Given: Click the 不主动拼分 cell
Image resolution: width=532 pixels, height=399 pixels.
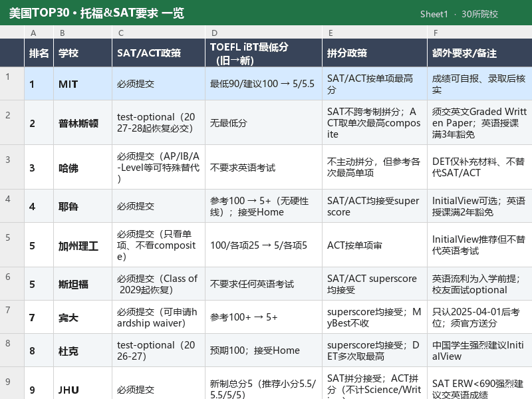Looking at the screenshot, I should pyautogui.click(x=374, y=168).
